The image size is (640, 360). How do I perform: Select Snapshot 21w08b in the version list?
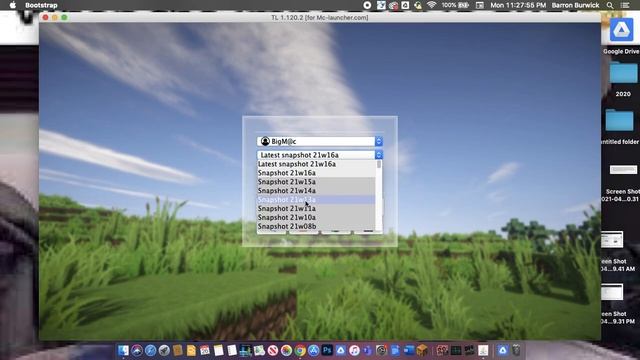click(316, 227)
